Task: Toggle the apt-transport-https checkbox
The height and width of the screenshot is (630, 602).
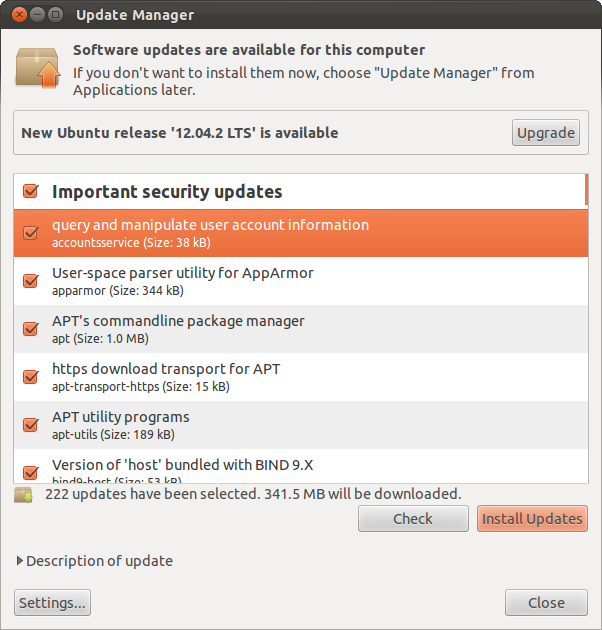Action: click(x=31, y=376)
